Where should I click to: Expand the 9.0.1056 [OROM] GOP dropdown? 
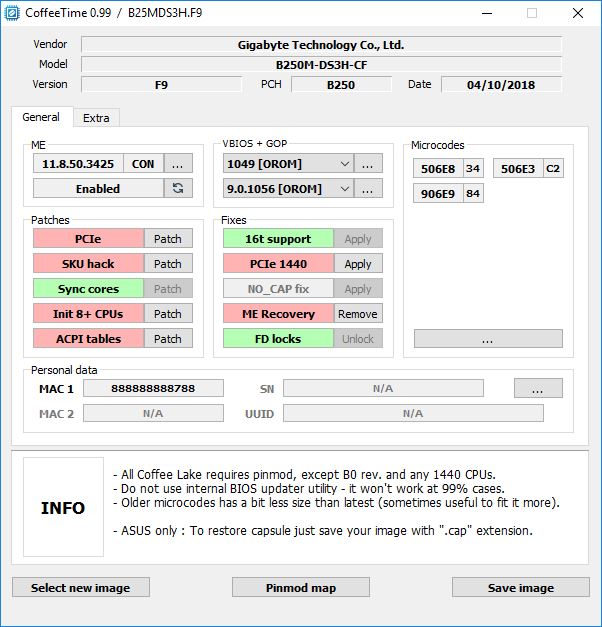288,188
